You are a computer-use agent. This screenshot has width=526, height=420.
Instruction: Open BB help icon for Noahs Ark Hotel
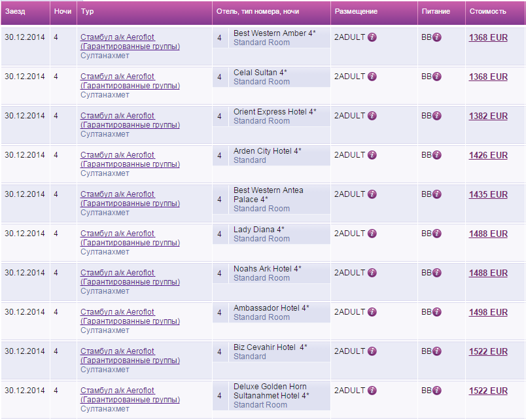tap(437, 273)
